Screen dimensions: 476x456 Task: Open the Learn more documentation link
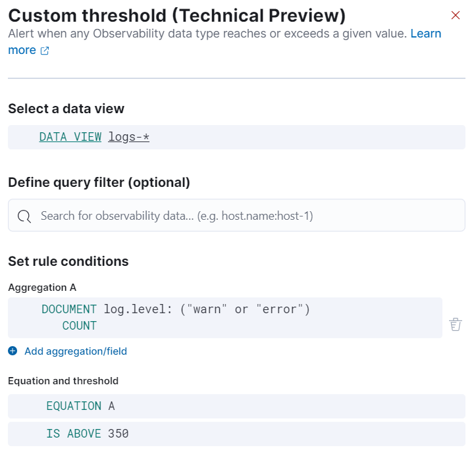point(425,34)
